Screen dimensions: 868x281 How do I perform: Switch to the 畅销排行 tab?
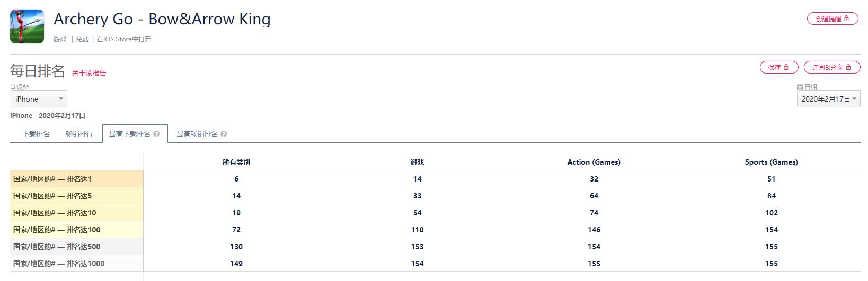coord(79,134)
